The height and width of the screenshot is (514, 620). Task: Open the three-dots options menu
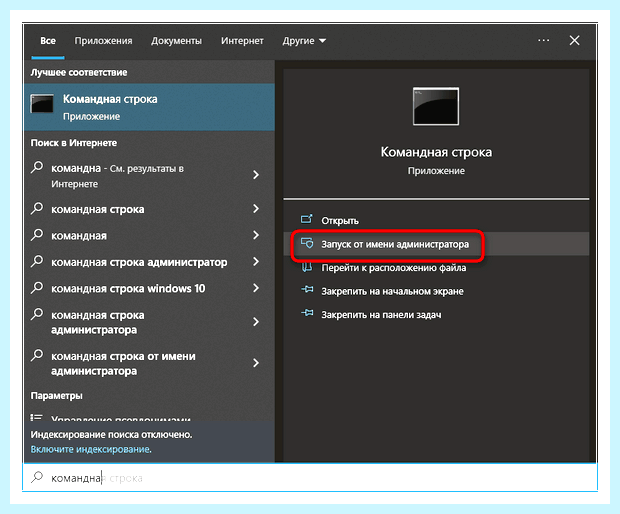(544, 40)
